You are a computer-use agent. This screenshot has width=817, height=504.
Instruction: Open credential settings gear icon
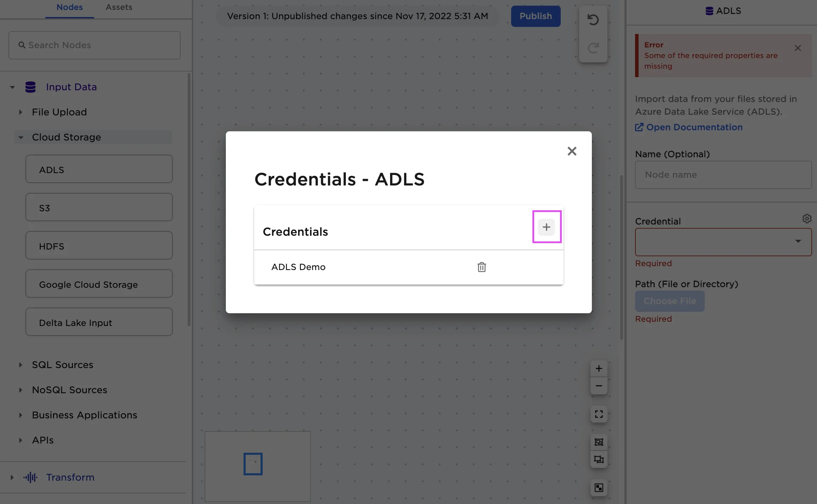tap(807, 219)
